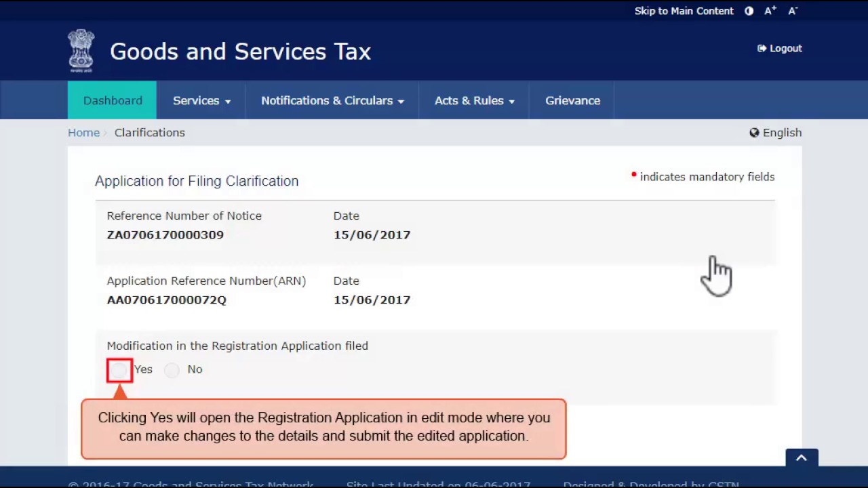
Task: Toggle the high contrast icon
Action: [749, 11]
